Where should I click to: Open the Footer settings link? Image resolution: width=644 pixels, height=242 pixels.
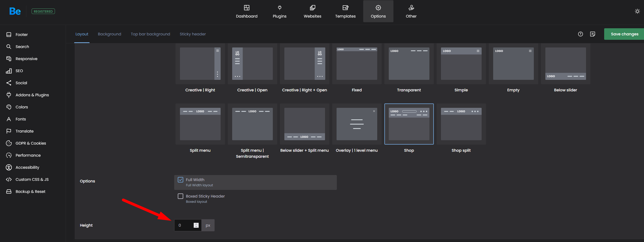point(22,35)
